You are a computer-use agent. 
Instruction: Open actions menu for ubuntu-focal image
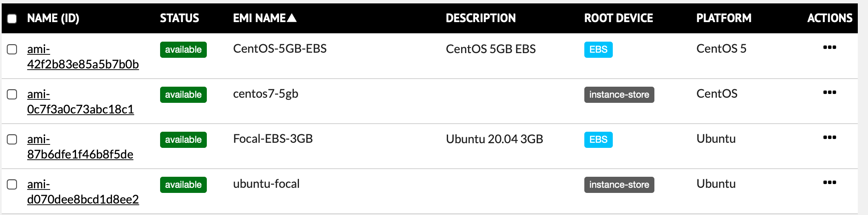[829, 182]
